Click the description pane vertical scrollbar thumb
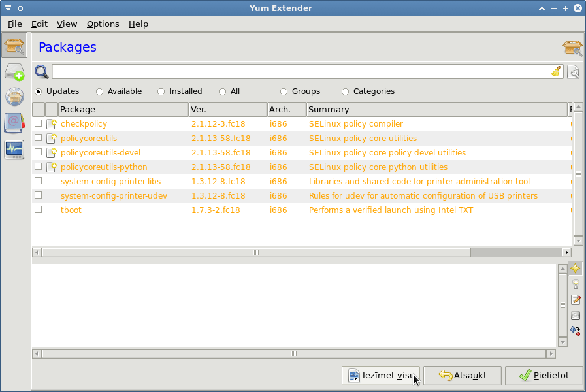The height and width of the screenshot is (392, 586). tap(562, 305)
